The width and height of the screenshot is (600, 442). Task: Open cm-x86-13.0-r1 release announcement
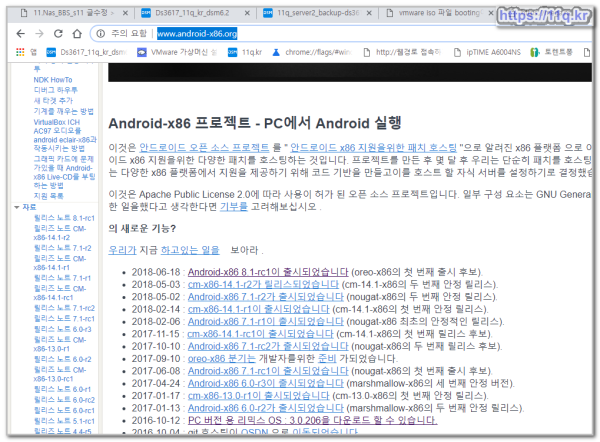pos(258,395)
